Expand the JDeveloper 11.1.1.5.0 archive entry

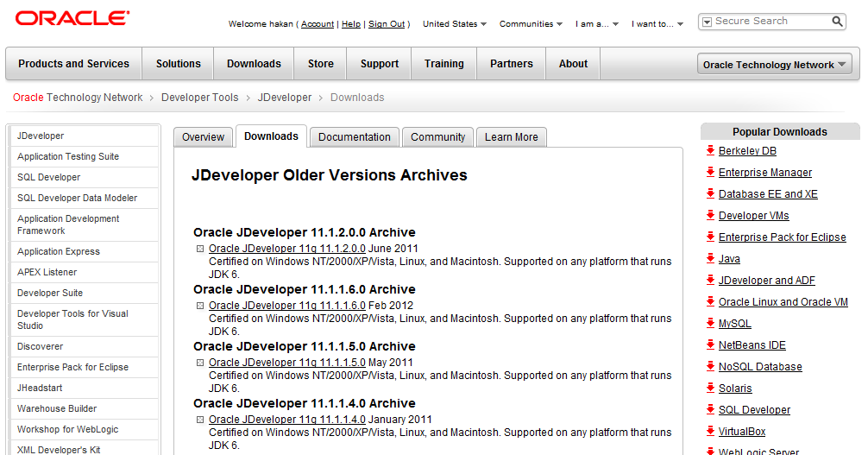click(x=200, y=363)
